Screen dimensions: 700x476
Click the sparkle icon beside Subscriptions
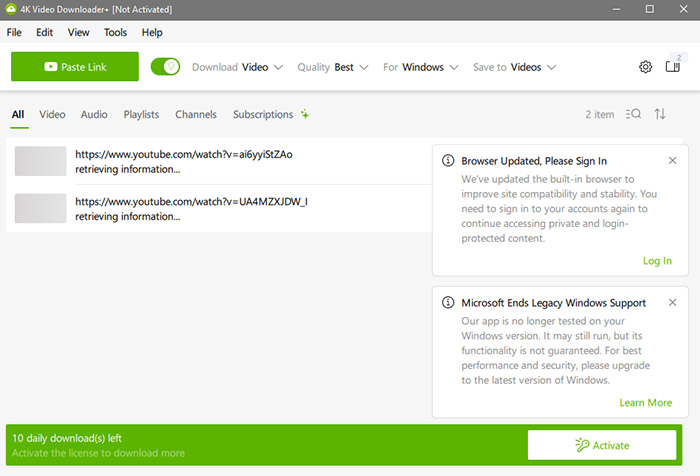(305, 114)
